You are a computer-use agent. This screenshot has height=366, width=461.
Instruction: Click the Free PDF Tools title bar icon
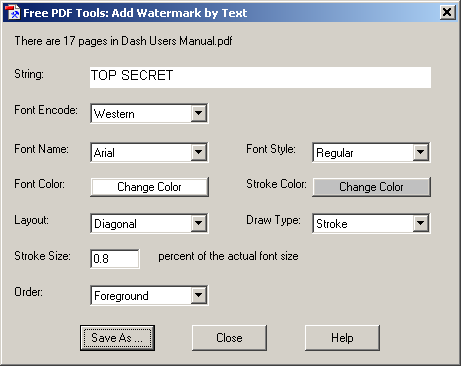(x=13, y=12)
